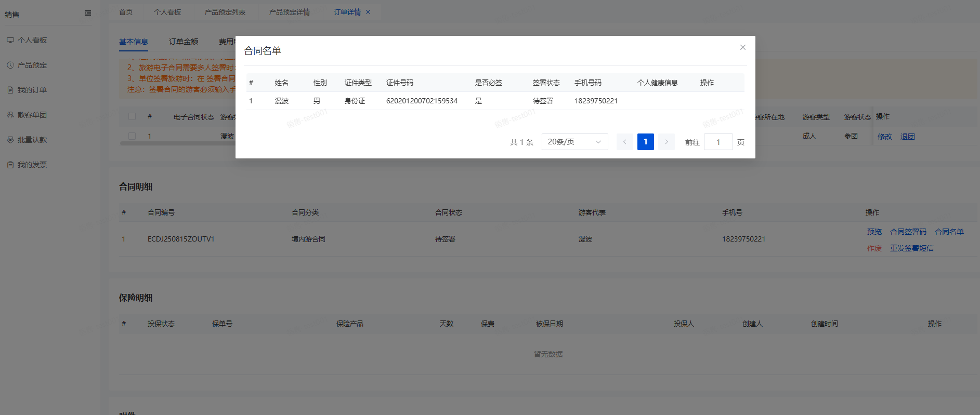This screenshot has width=980, height=415.
Task: Toggle the select-all checkbox in traveler table header
Action: [x=132, y=117]
